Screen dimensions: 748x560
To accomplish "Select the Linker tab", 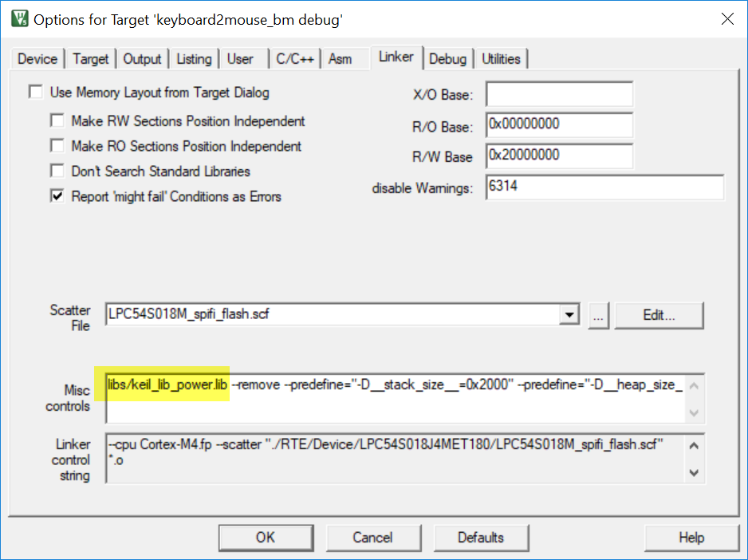I will click(x=396, y=57).
